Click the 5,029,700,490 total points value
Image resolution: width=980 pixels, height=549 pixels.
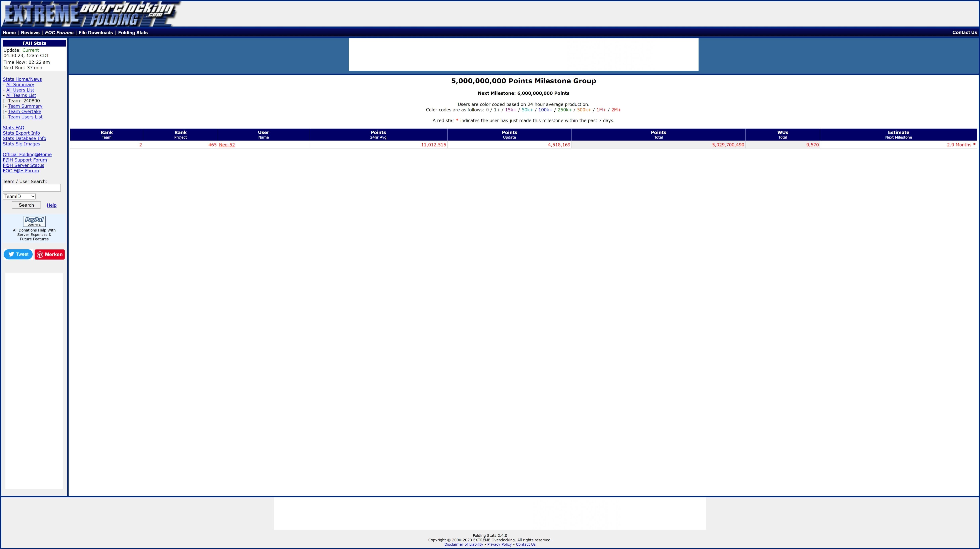(728, 145)
